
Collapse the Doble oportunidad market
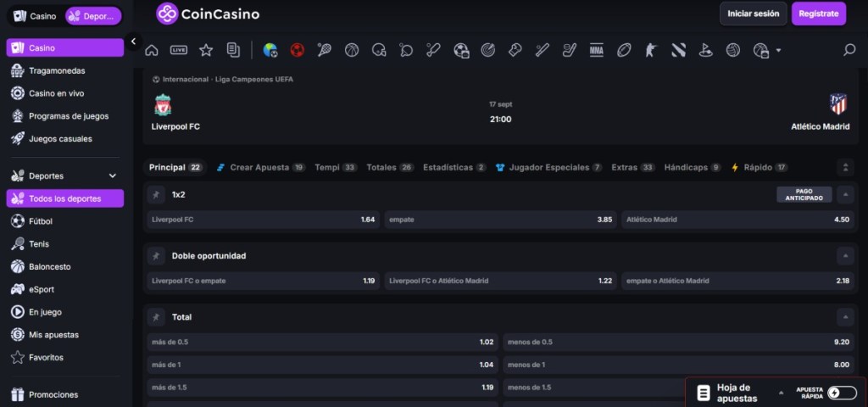(x=844, y=256)
